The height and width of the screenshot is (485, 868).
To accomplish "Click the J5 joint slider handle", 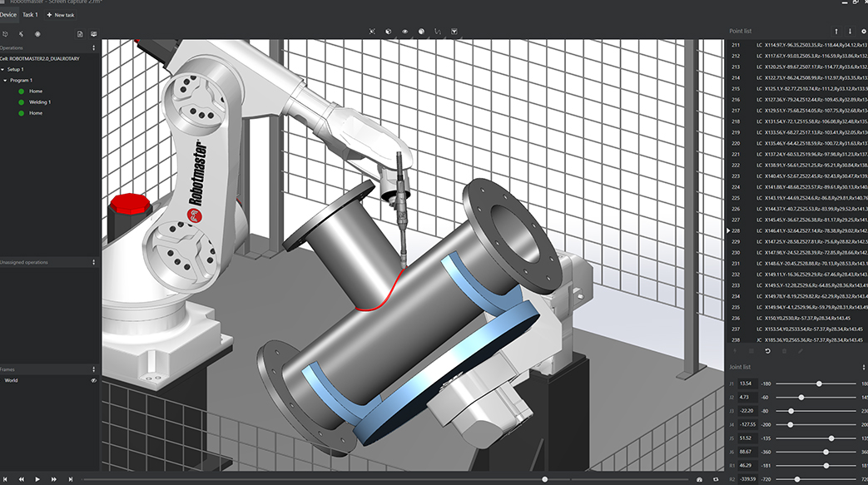I will (831, 438).
